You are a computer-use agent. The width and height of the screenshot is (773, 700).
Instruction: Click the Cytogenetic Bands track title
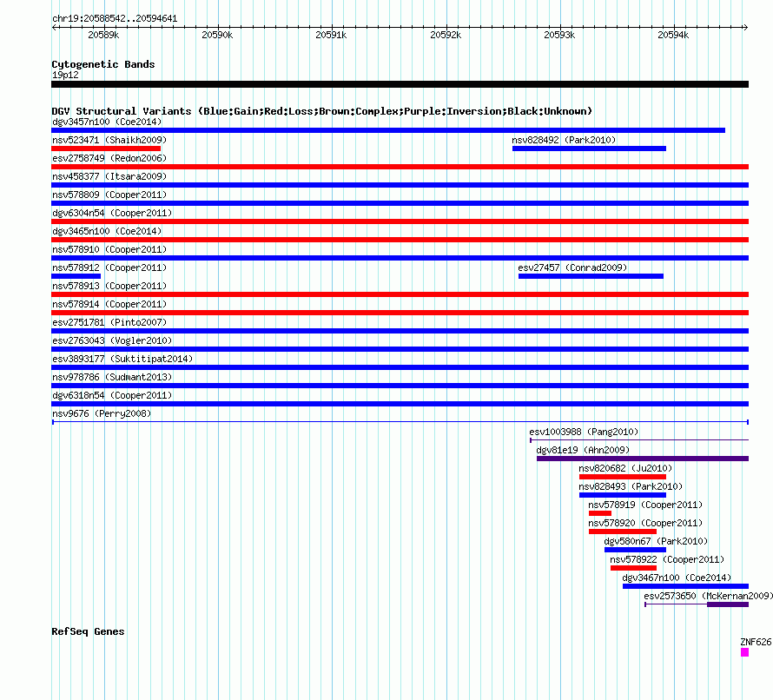tap(103, 64)
